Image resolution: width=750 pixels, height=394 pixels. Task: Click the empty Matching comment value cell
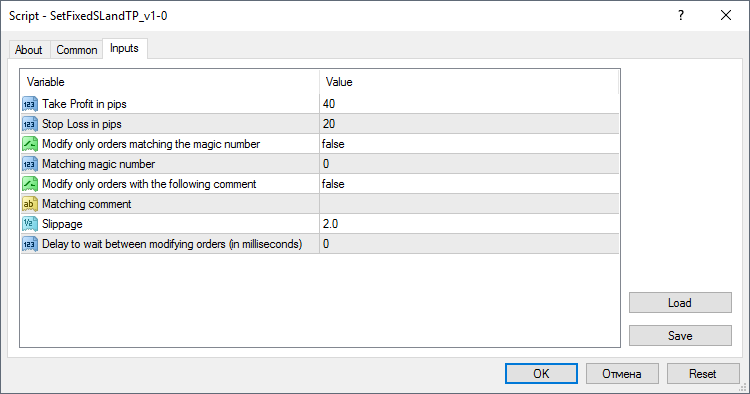coord(469,204)
